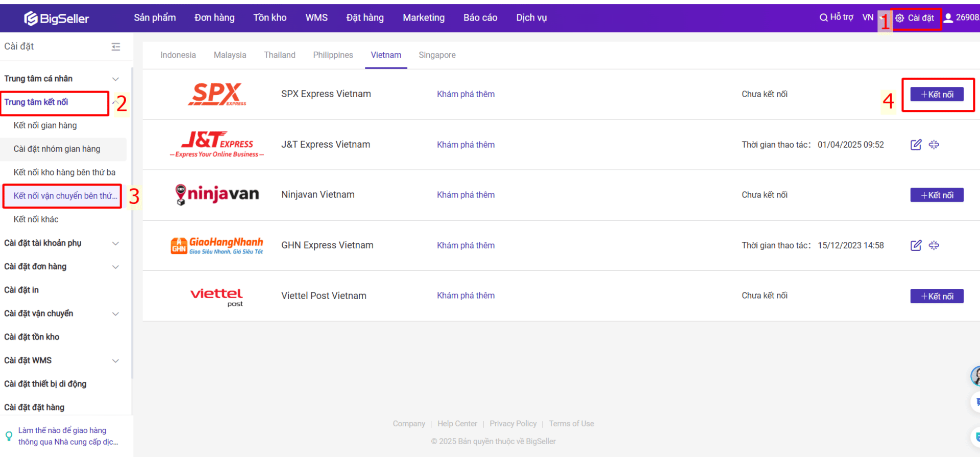The width and height of the screenshot is (980, 457).
Task: Open the user account profile icon
Action: pos(948,18)
